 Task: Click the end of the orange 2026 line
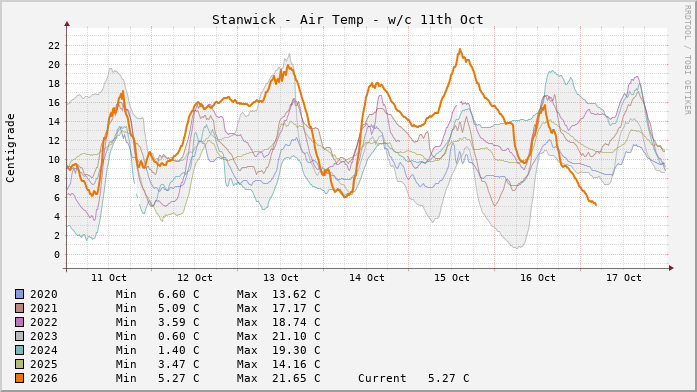pos(596,204)
